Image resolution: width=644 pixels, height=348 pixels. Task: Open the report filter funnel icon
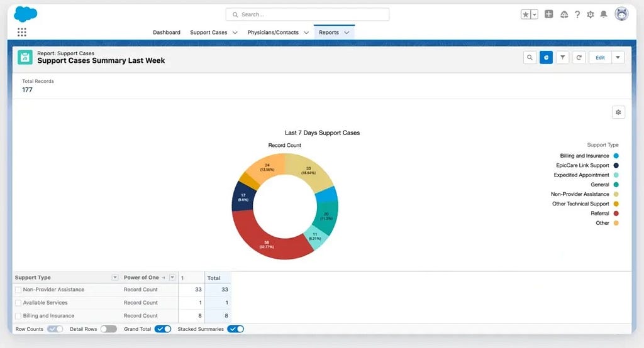tap(563, 57)
